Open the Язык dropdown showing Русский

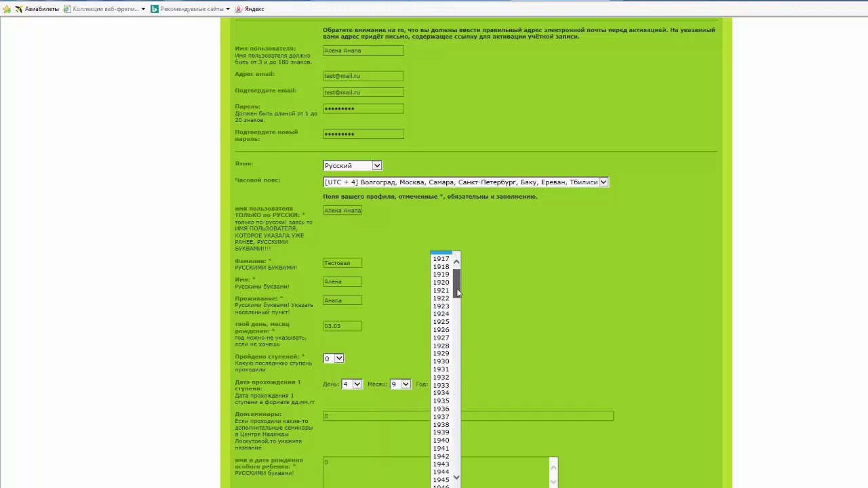tap(353, 165)
